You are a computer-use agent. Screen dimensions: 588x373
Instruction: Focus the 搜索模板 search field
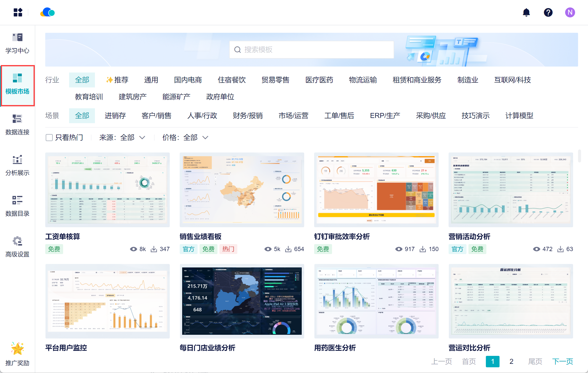click(x=312, y=50)
